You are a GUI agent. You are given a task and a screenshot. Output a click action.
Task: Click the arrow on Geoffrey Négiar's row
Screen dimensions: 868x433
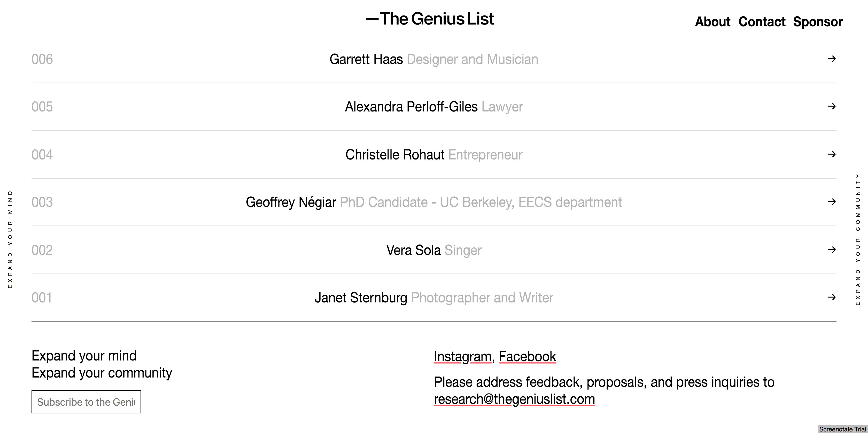tap(832, 202)
